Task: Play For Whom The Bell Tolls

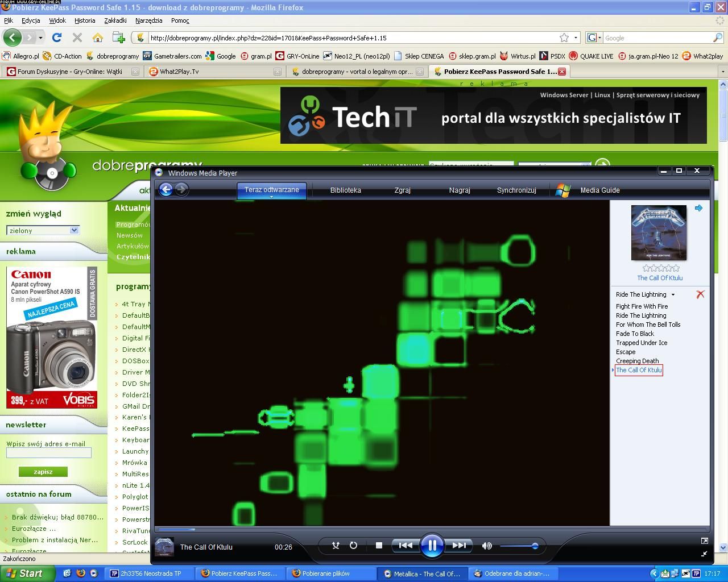Action: click(x=648, y=325)
